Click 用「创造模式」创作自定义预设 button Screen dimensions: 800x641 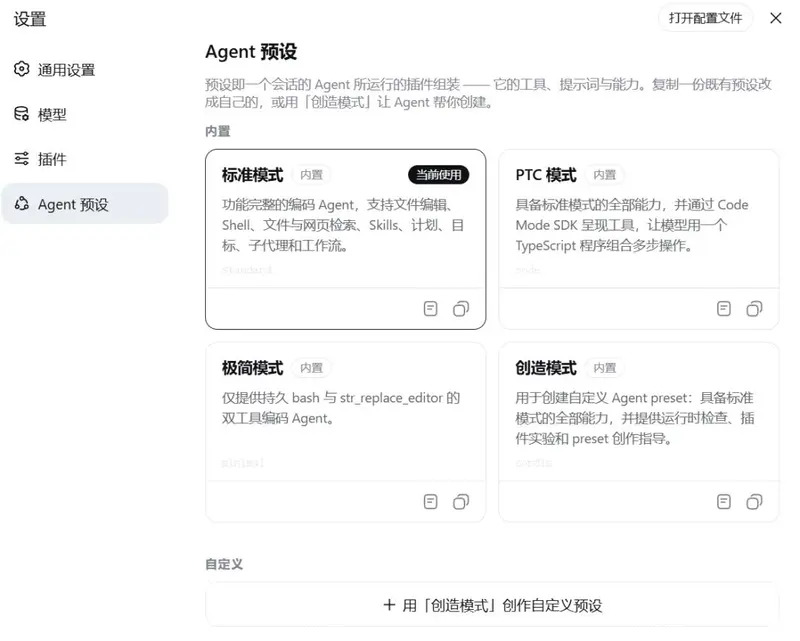click(x=492, y=605)
